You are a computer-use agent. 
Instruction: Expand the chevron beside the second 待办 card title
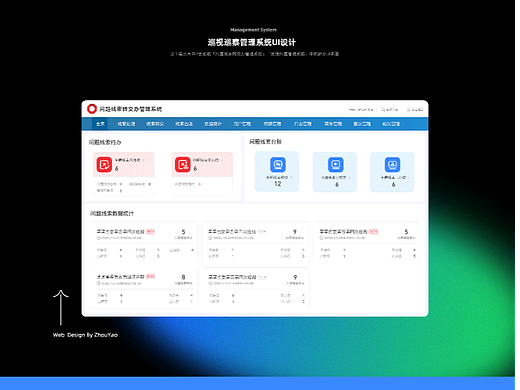coord(222,160)
